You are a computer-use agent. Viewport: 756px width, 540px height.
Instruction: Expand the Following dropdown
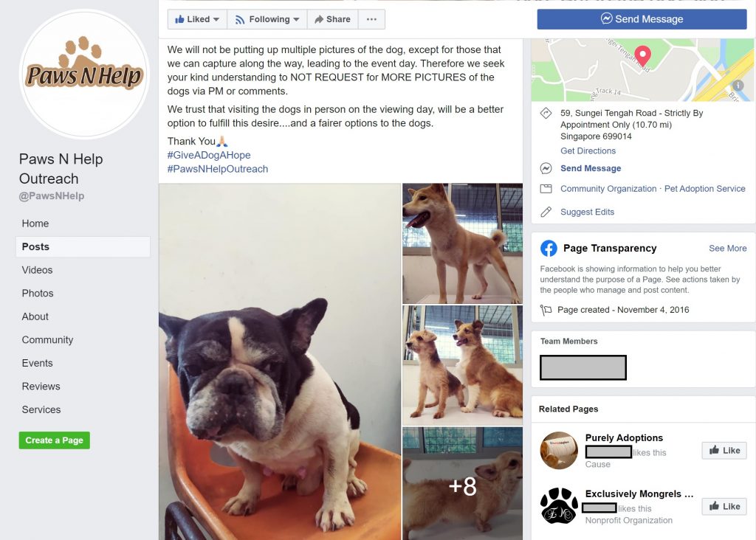point(267,19)
